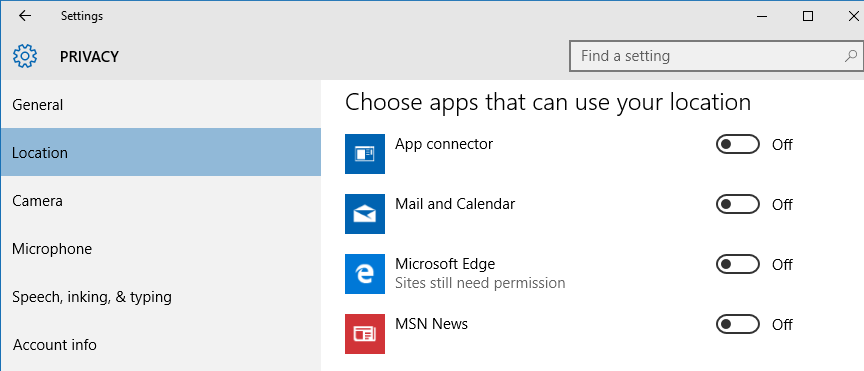Select the Location sidebar item
Viewport: 864px width, 371px height.
(161, 152)
